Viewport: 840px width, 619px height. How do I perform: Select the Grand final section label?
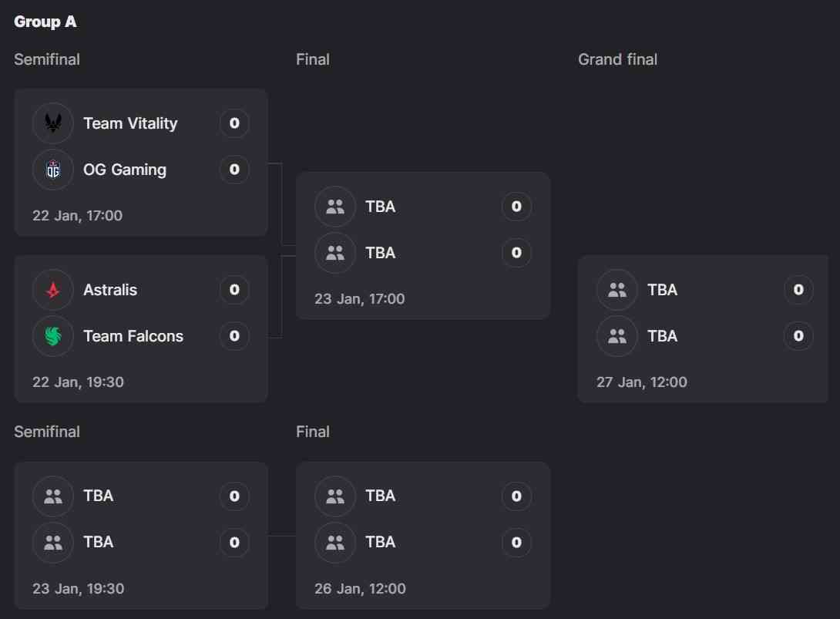(x=617, y=59)
